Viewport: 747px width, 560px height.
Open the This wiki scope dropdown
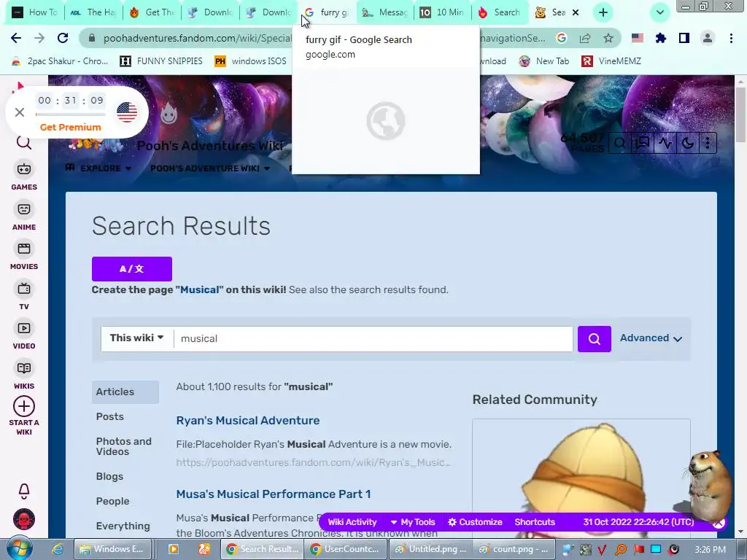tap(137, 338)
